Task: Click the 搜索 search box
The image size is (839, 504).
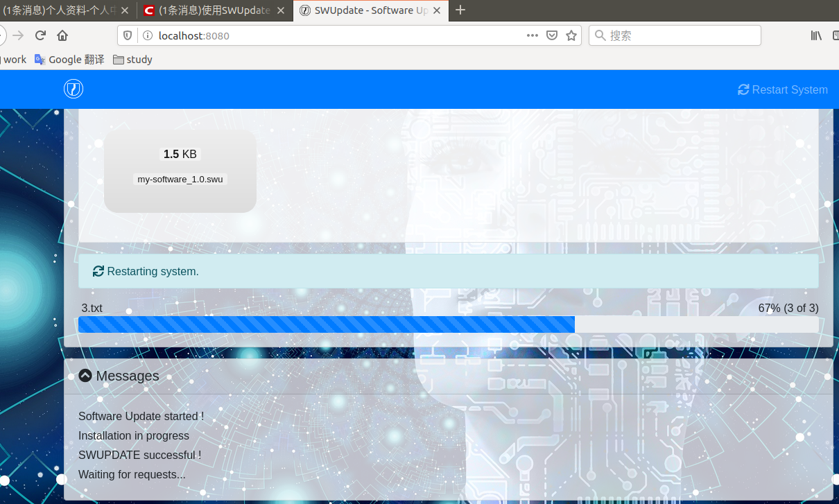Action: click(675, 35)
